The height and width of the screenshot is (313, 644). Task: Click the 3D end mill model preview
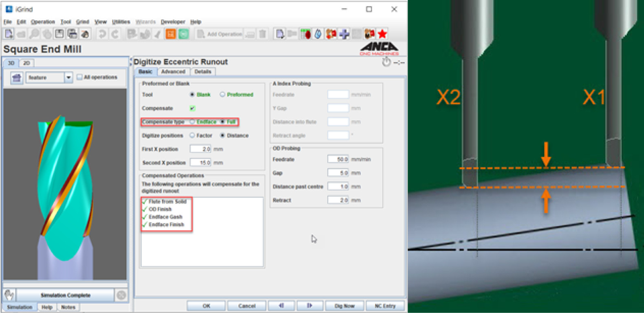coord(65,184)
